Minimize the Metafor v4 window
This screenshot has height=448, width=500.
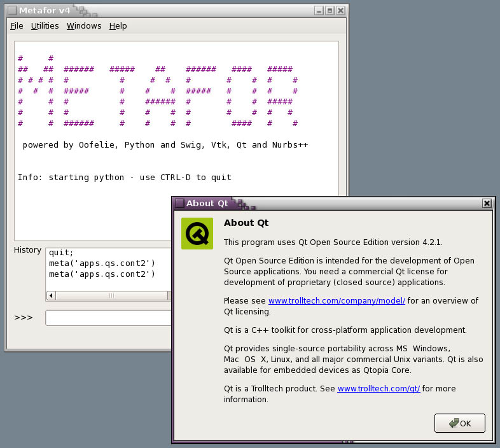pos(319,11)
